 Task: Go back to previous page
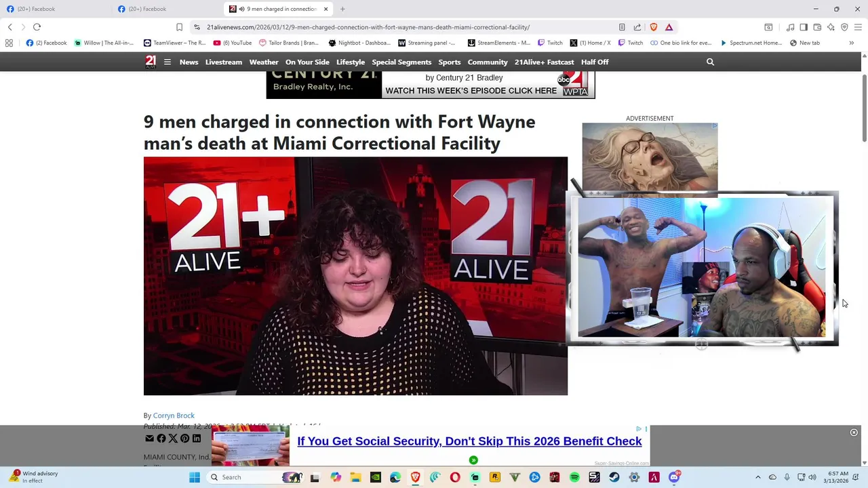click(9, 27)
